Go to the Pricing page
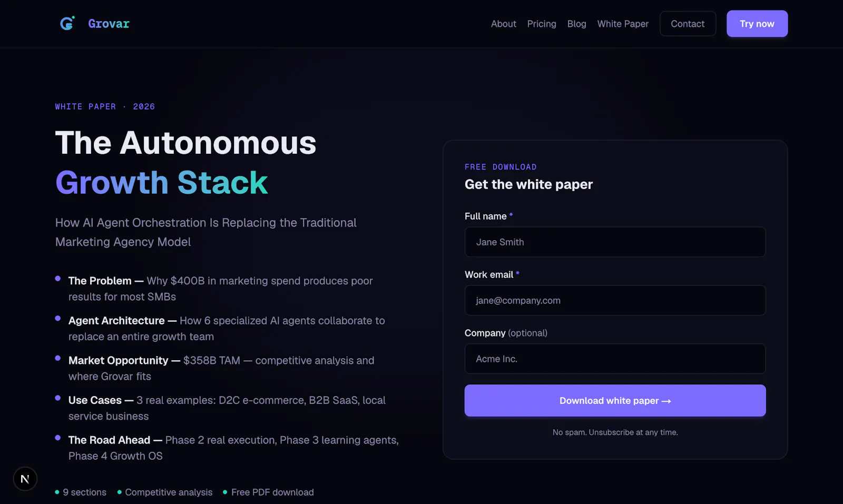Viewport: 843px width, 504px height. click(542, 24)
